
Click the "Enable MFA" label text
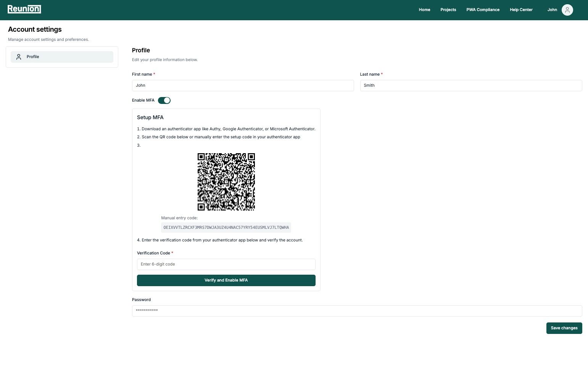[143, 100]
